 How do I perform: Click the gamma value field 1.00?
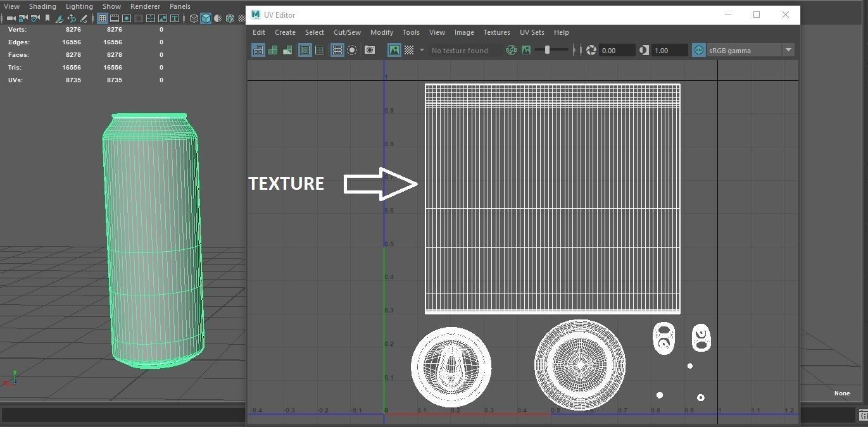669,50
